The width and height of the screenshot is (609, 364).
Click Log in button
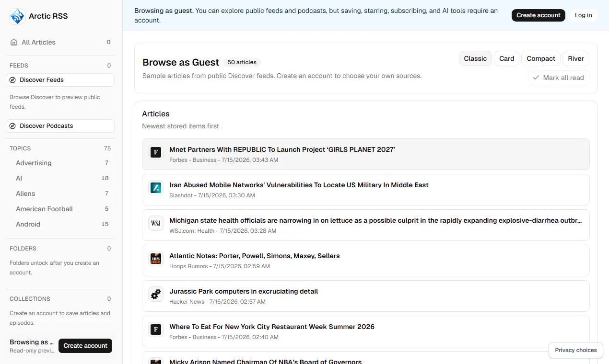tap(584, 15)
